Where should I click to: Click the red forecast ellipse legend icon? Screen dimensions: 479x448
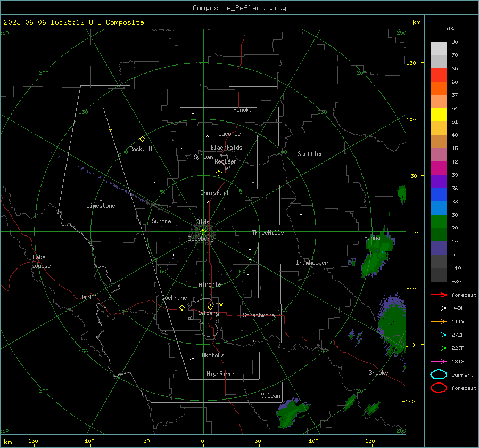439,388
